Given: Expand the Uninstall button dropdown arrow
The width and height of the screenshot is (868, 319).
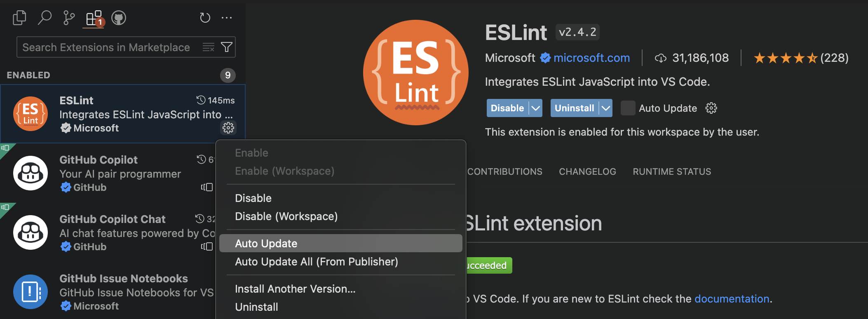Looking at the screenshot, I should (605, 108).
